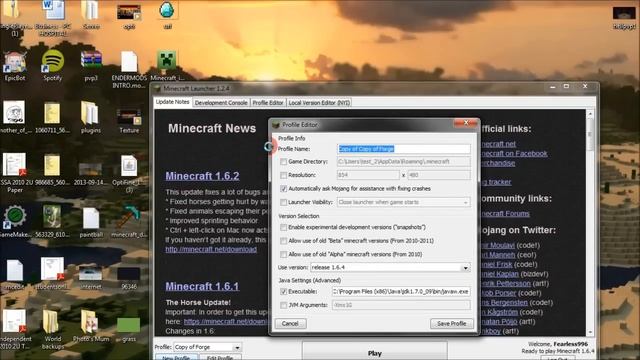The image size is (640, 360).
Task: Open the Minecraft Forums community link
Action: [505, 213]
